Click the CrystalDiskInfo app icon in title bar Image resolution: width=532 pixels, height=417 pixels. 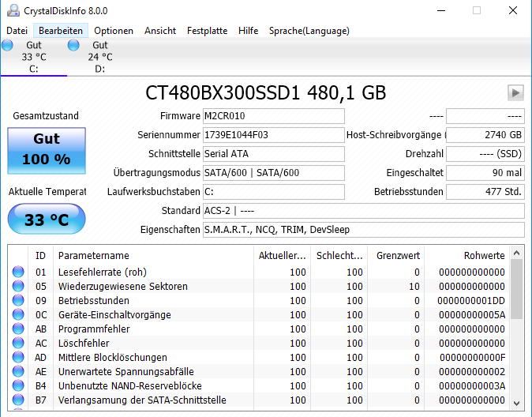[x=13, y=10]
